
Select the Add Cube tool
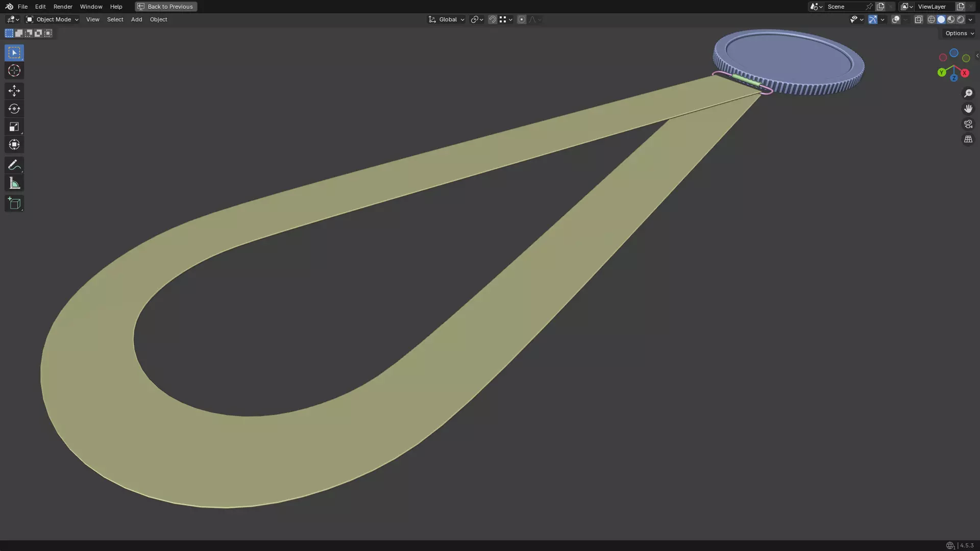tap(14, 204)
